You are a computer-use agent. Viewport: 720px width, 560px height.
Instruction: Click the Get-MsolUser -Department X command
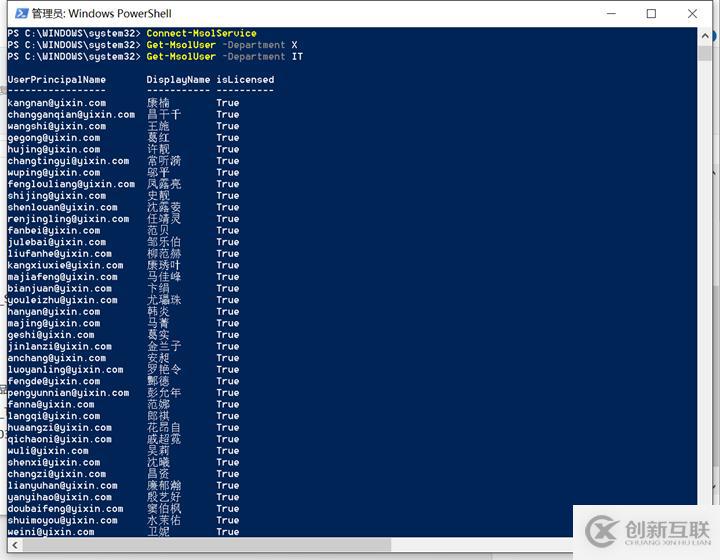pyautogui.click(x=222, y=45)
